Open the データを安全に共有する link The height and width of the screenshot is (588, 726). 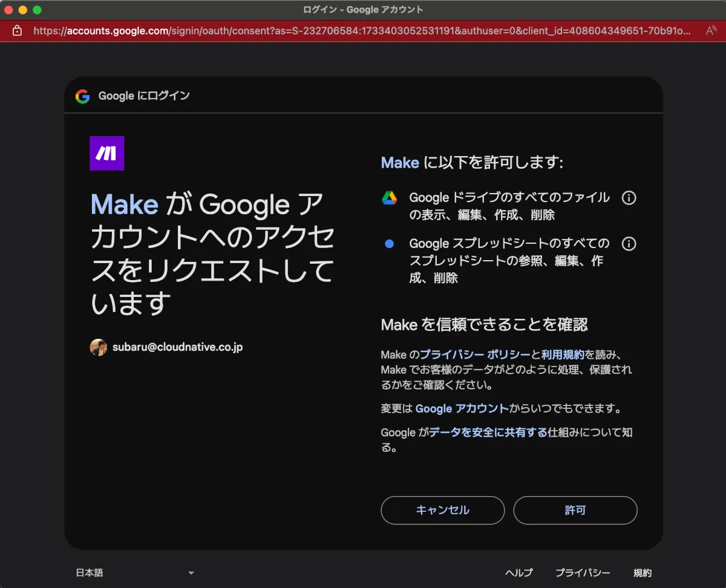tap(488, 433)
